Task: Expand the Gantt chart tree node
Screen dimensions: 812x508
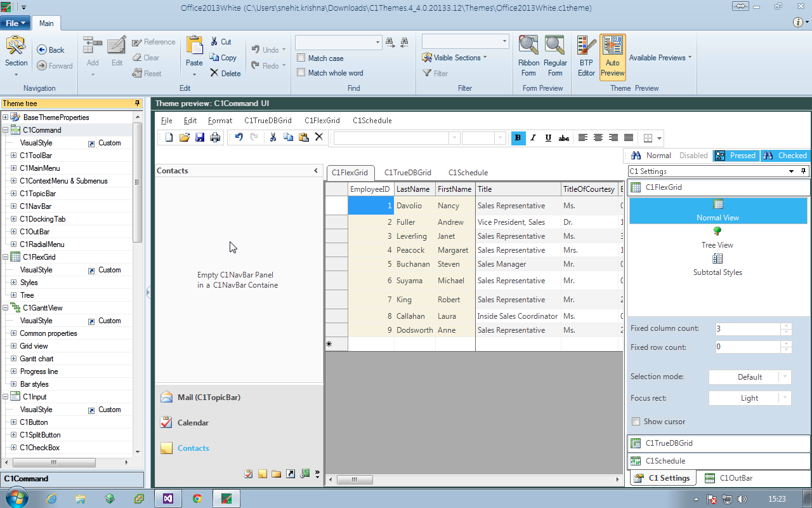Action: coord(14,359)
